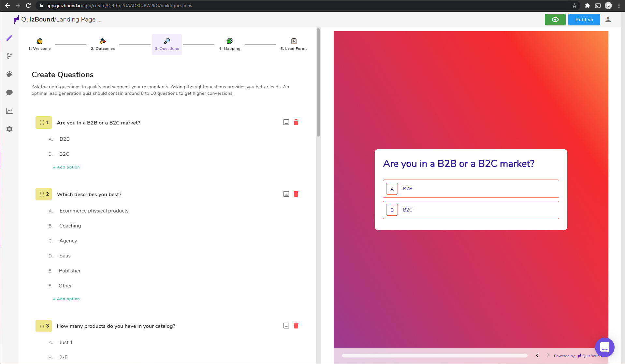The width and height of the screenshot is (625, 364).
Task: Edit option 'Other'
Action: [65, 286]
